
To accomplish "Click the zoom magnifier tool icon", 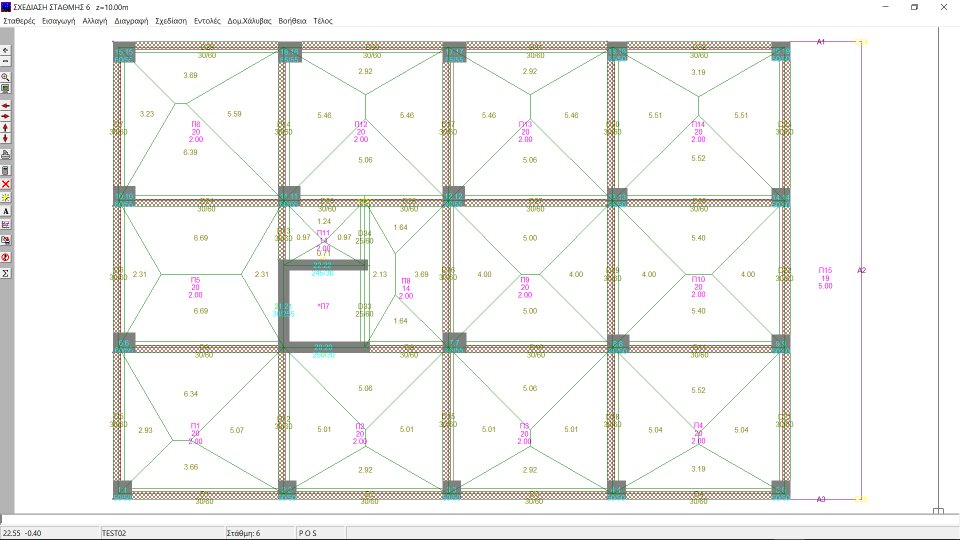I will coord(6,76).
